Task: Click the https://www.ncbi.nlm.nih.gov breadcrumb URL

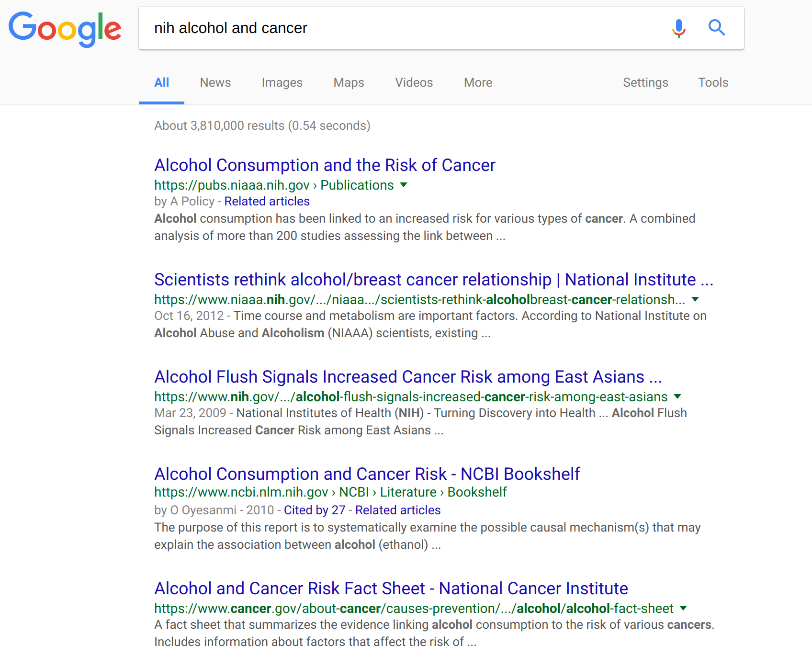Action: point(330,492)
